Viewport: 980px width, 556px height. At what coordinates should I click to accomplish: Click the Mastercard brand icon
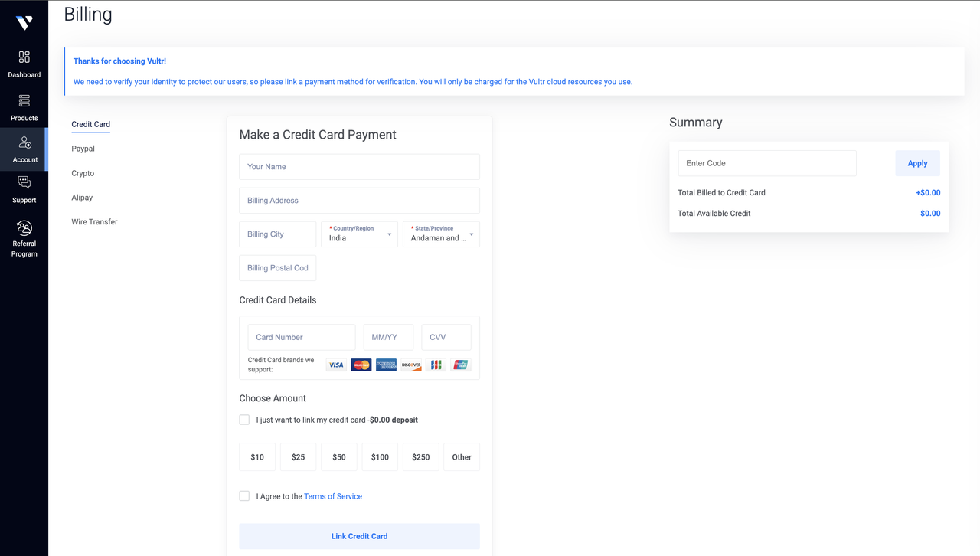(361, 365)
